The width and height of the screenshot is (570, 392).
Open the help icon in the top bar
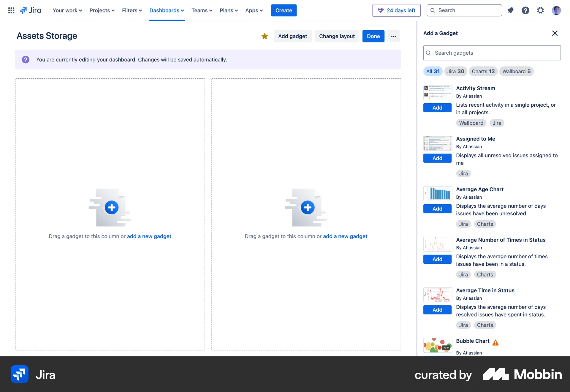(x=525, y=10)
